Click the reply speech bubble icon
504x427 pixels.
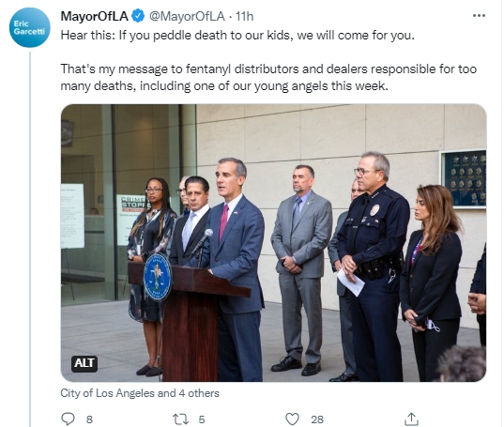(x=68, y=419)
